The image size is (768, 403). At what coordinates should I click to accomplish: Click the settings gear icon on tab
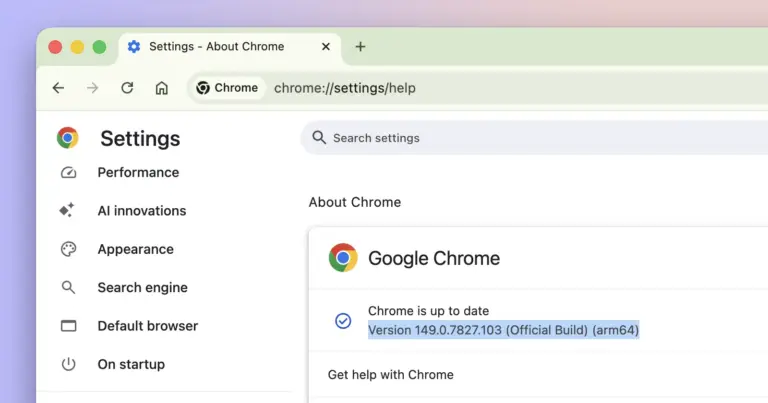pyautogui.click(x=134, y=47)
